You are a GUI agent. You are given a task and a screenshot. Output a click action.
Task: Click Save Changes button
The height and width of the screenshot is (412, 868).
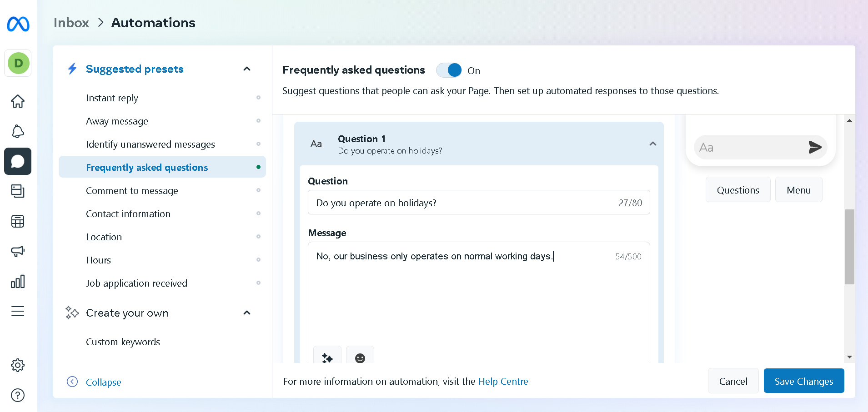(x=803, y=381)
